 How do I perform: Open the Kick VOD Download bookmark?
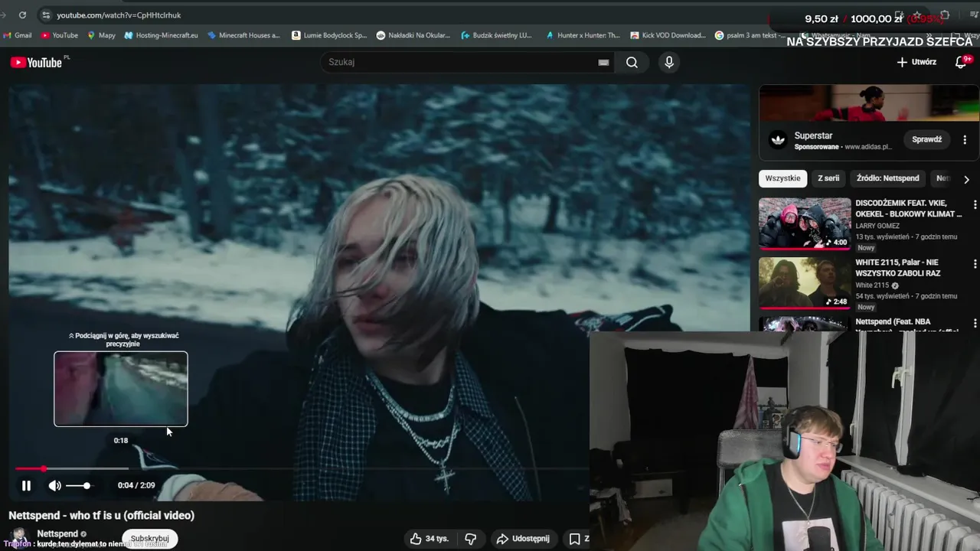tap(668, 35)
